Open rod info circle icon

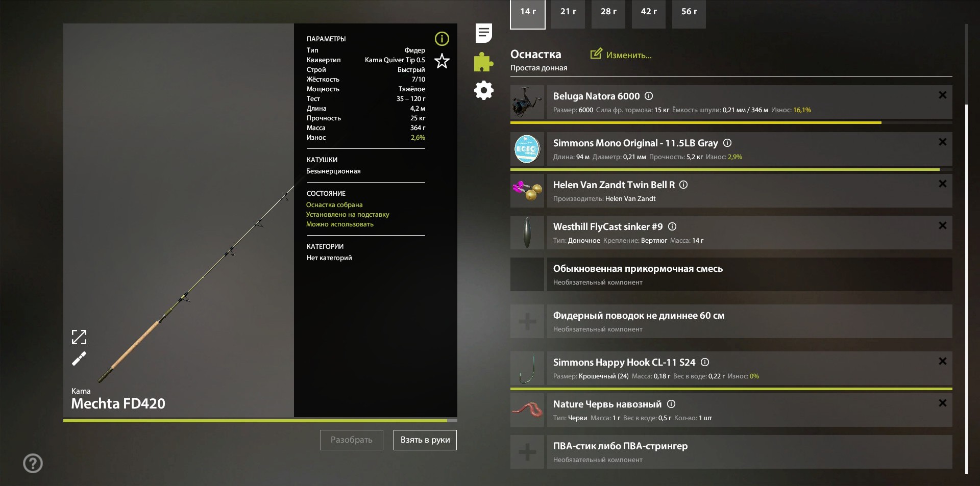(442, 39)
